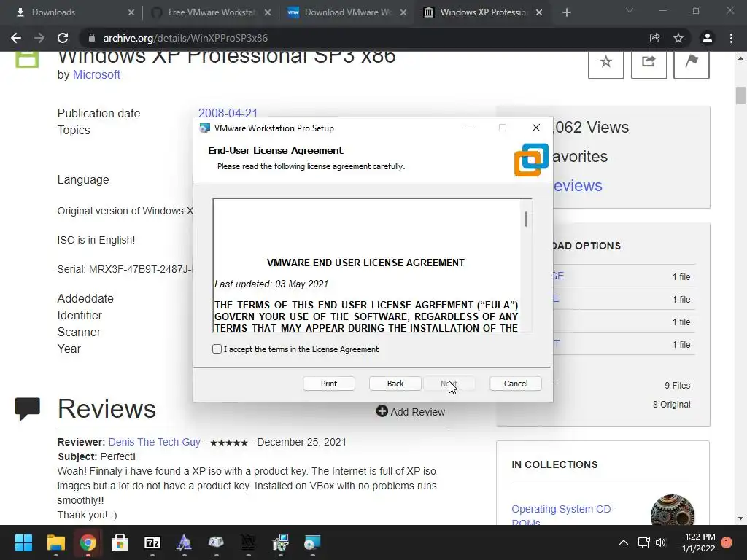Open the tab search chevron
The image size is (747, 560).
(630, 10)
